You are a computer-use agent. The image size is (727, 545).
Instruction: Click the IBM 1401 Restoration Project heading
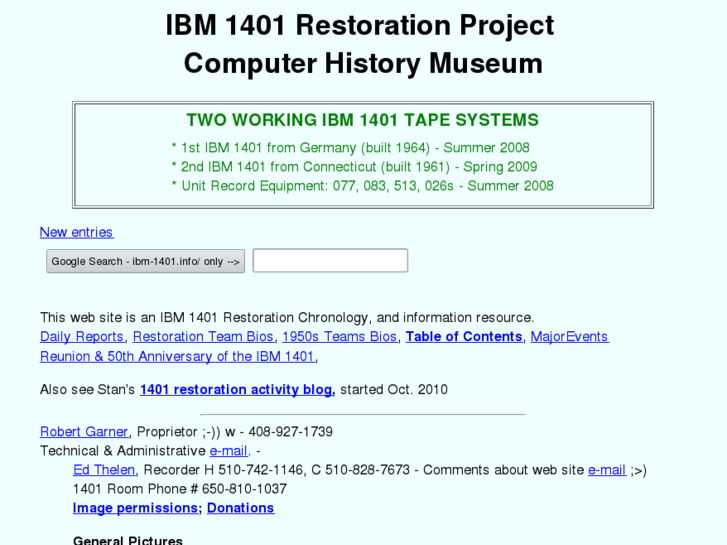point(360,25)
